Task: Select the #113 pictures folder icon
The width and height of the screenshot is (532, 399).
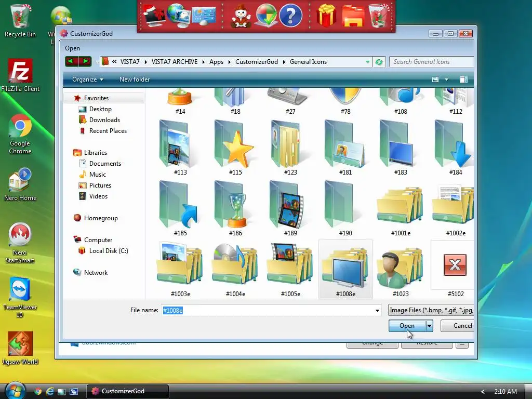Action: point(176,144)
